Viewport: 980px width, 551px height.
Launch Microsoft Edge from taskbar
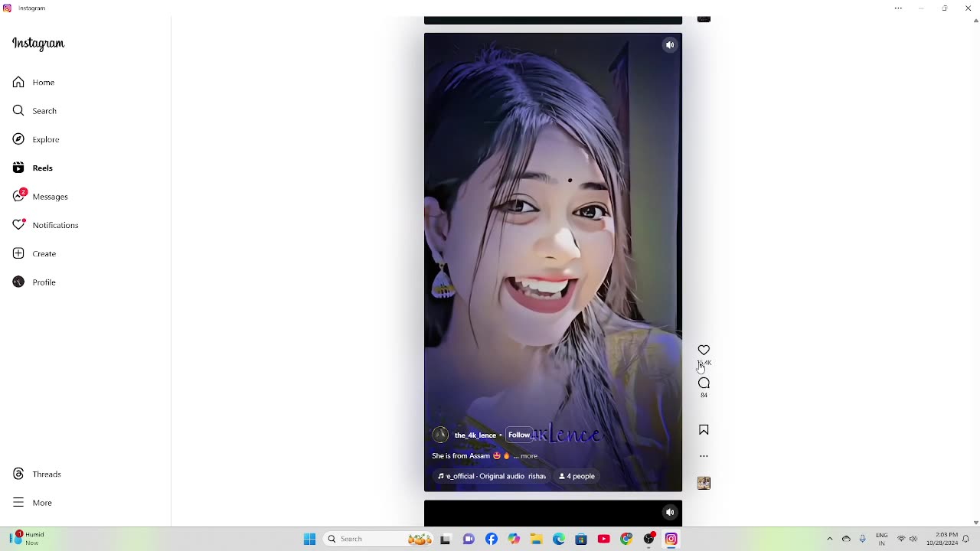click(559, 539)
